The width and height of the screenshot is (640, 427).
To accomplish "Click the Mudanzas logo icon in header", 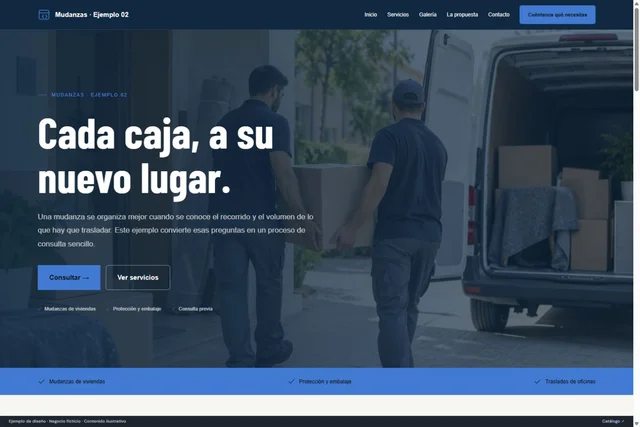I will [44, 15].
